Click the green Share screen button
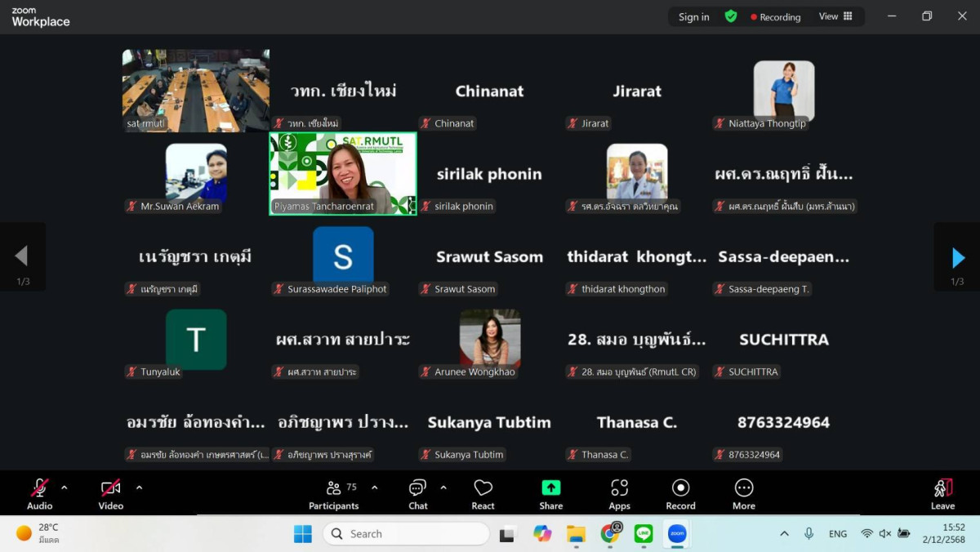 (551, 494)
